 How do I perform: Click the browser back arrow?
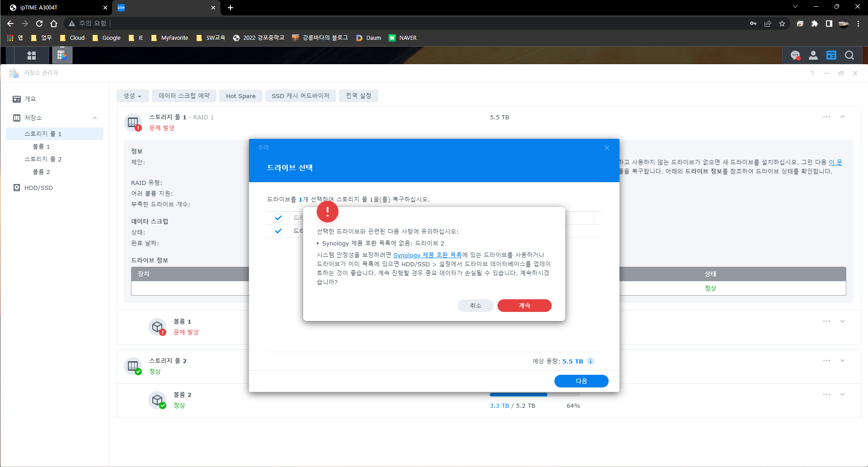coord(10,24)
